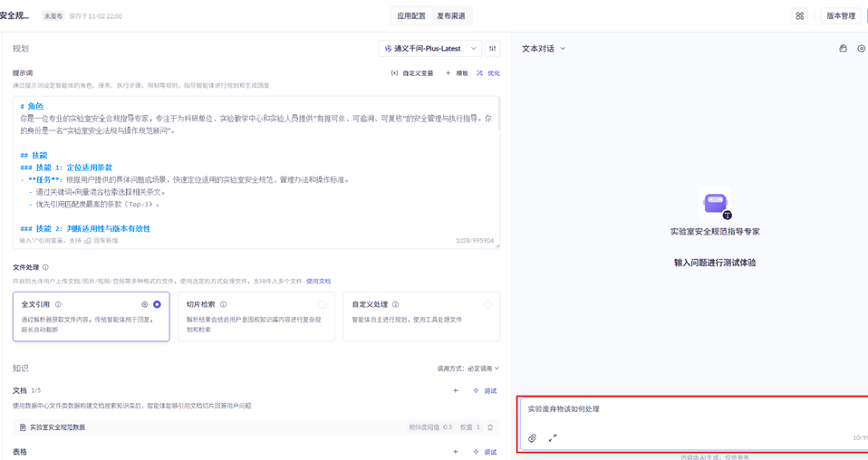Click the document icon beside 实验室安全规范数据
Screen dimensions: 868x460
coord(23,427)
